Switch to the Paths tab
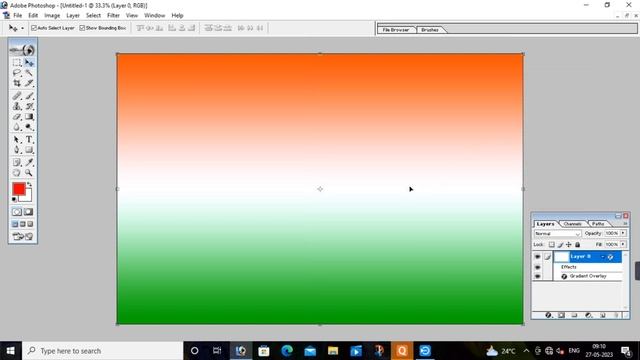 pyautogui.click(x=598, y=224)
